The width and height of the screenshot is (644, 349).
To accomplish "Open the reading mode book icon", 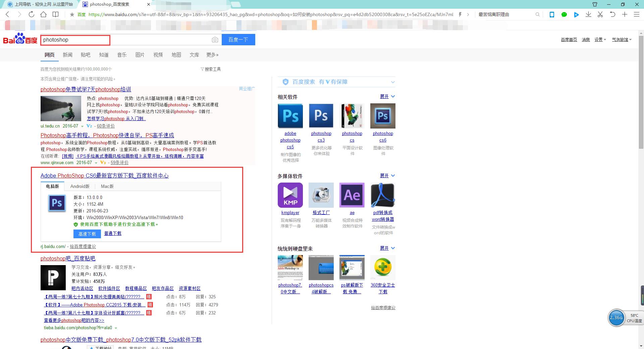I will click(56, 14).
